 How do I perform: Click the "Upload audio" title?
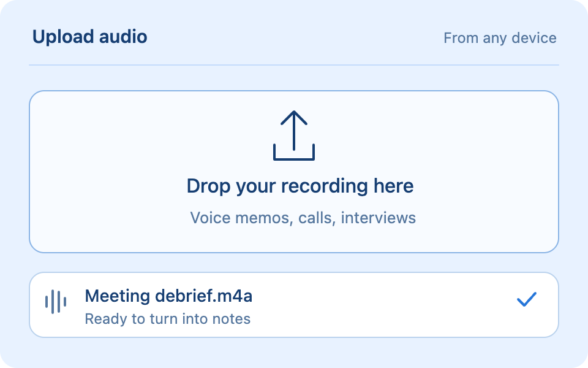pos(89,37)
